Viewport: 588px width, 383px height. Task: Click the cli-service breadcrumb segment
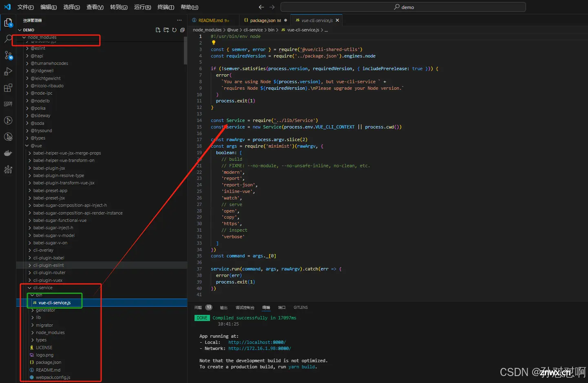(x=253, y=30)
